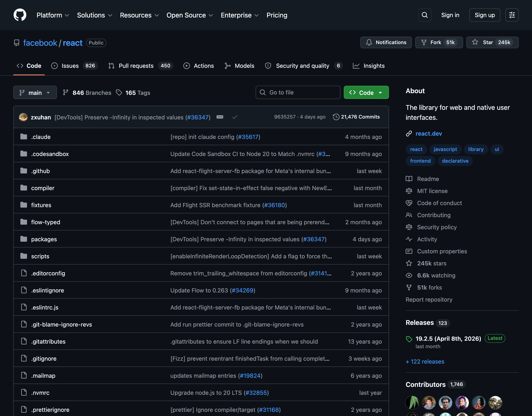Open the green Code dropdown
This screenshot has width=532, height=416.
click(366, 92)
